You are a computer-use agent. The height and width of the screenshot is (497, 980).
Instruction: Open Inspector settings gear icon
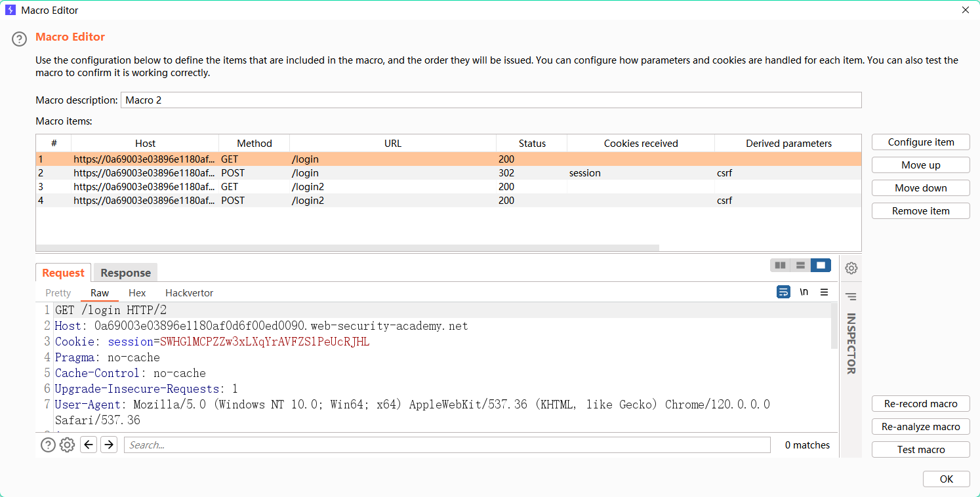tap(851, 268)
